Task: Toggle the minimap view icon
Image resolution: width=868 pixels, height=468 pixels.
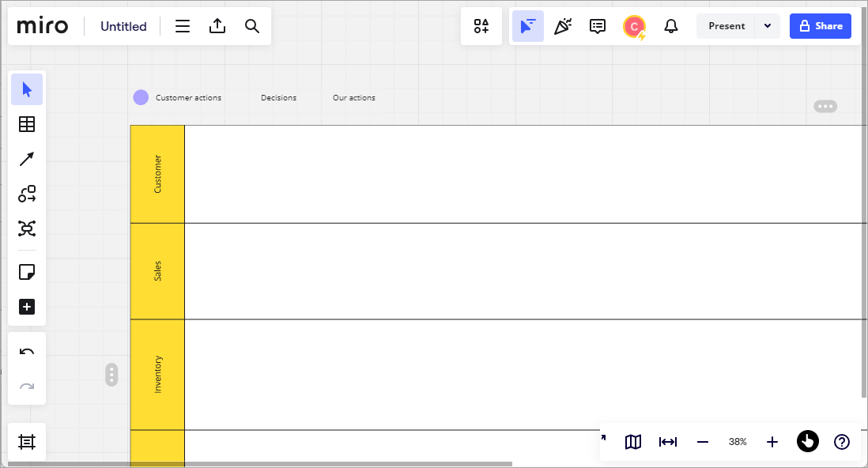Action: pyautogui.click(x=632, y=441)
